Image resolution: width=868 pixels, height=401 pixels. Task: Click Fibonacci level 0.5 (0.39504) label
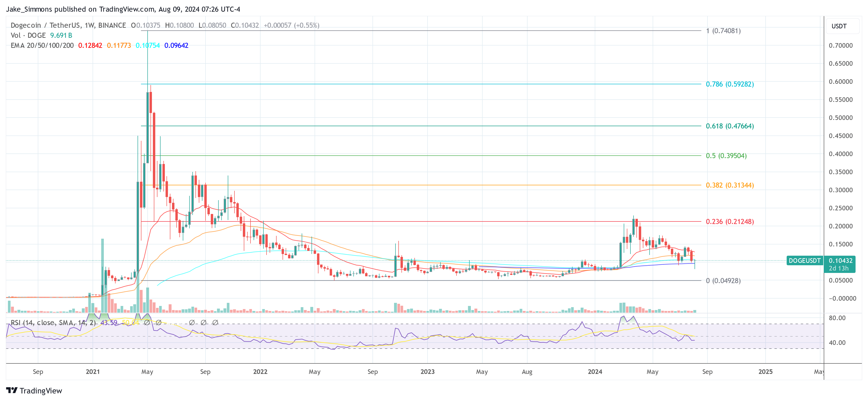pyautogui.click(x=726, y=156)
